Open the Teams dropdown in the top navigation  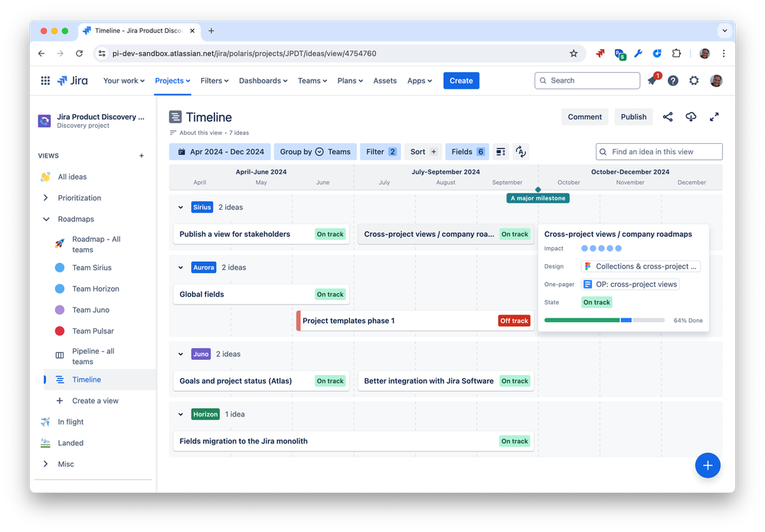[312, 81]
